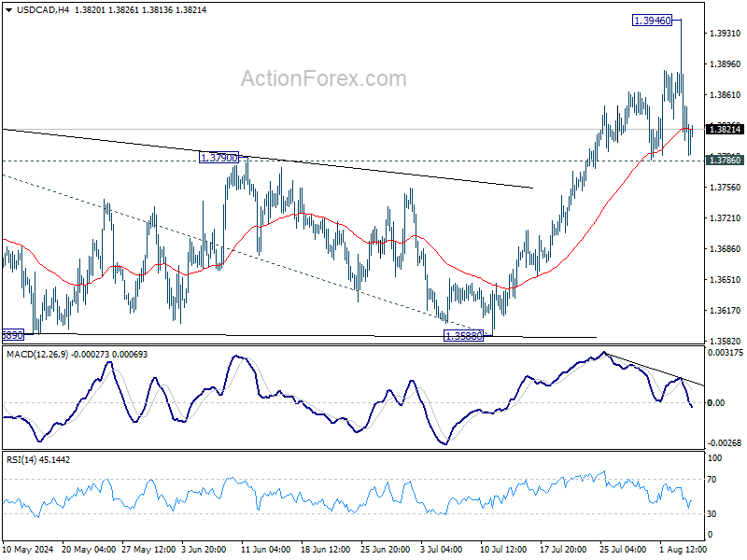Select the 3 Jun 20:00 time label
Image resolution: width=747 pixels, height=560 pixels.
pos(204,550)
